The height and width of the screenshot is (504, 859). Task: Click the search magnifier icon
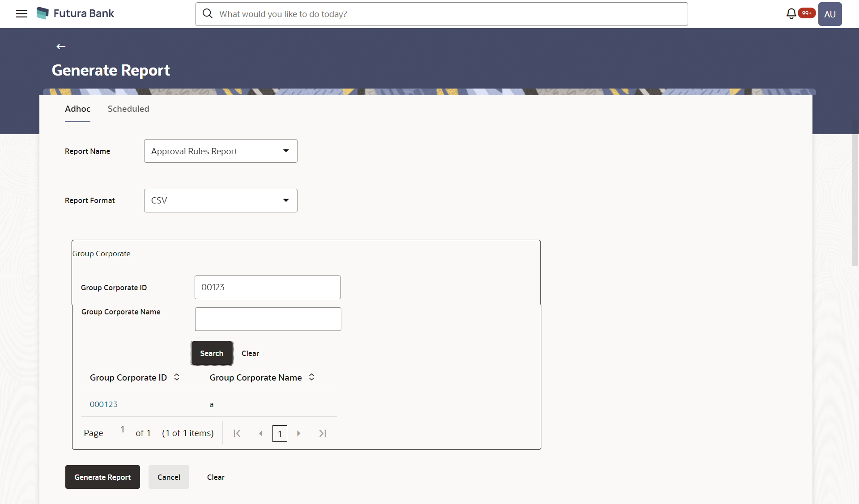208,13
